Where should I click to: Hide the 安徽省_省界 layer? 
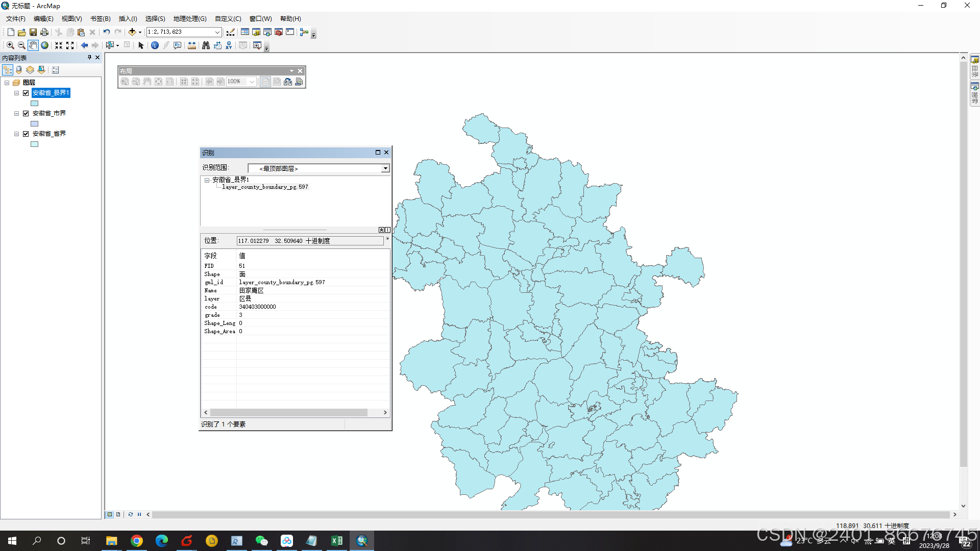(x=26, y=134)
